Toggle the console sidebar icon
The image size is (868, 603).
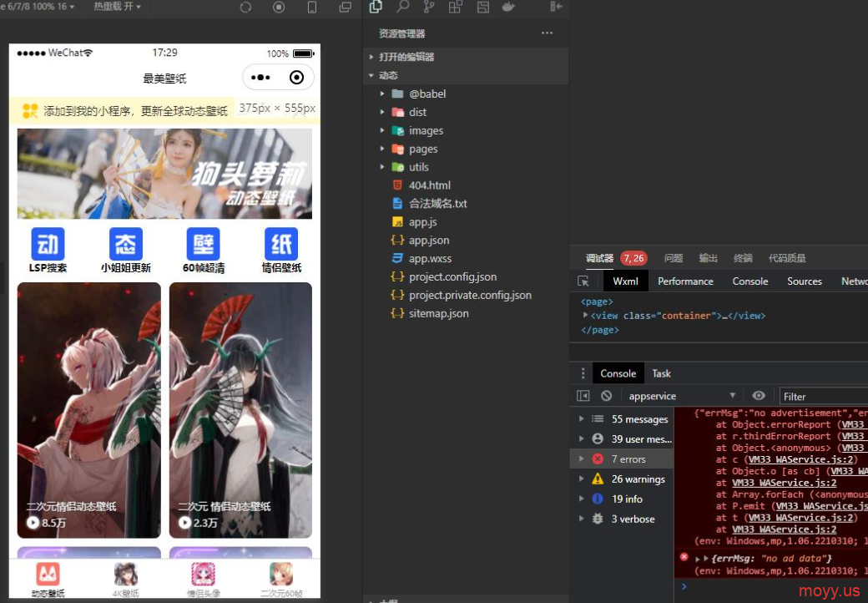tap(583, 396)
